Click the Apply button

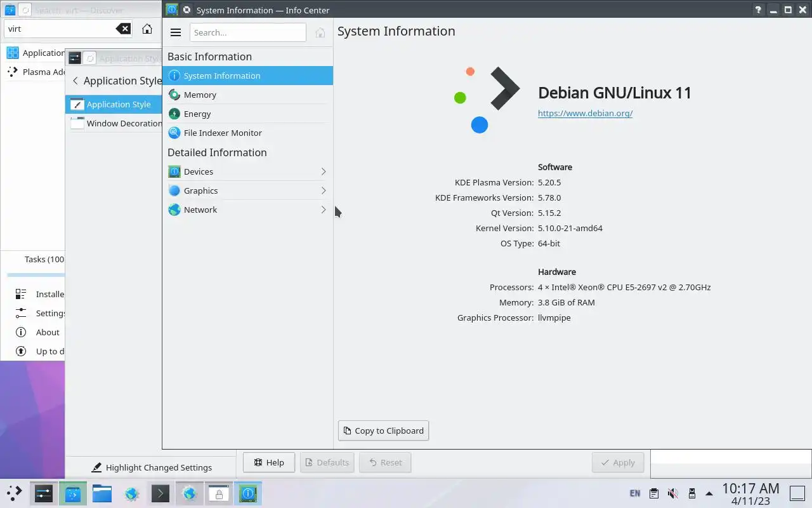tap(618, 462)
